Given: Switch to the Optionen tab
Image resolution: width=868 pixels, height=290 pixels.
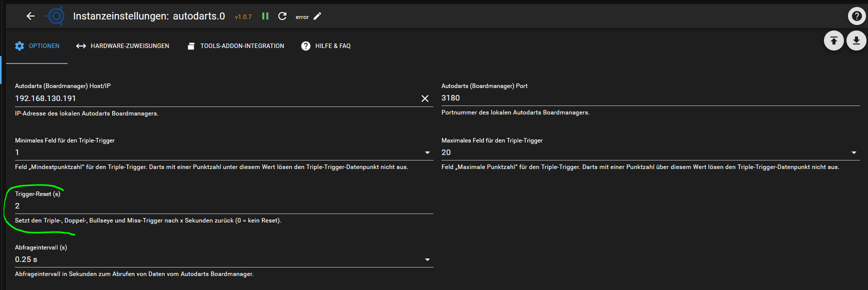Looking at the screenshot, I should click(x=37, y=46).
